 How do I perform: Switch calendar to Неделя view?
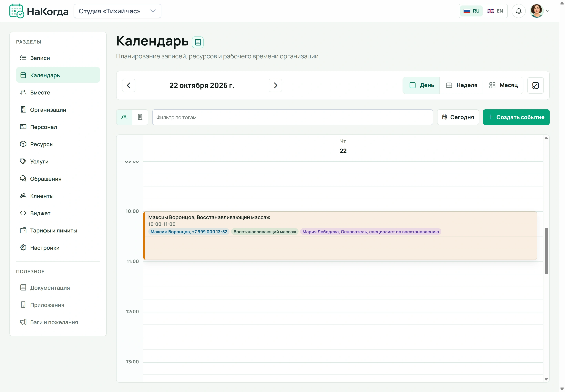[x=461, y=85]
